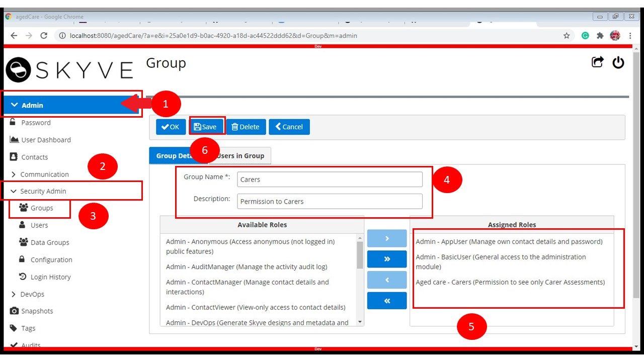Open the extensions puzzle icon
Screen dimensions: 644x362
click(x=600, y=36)
